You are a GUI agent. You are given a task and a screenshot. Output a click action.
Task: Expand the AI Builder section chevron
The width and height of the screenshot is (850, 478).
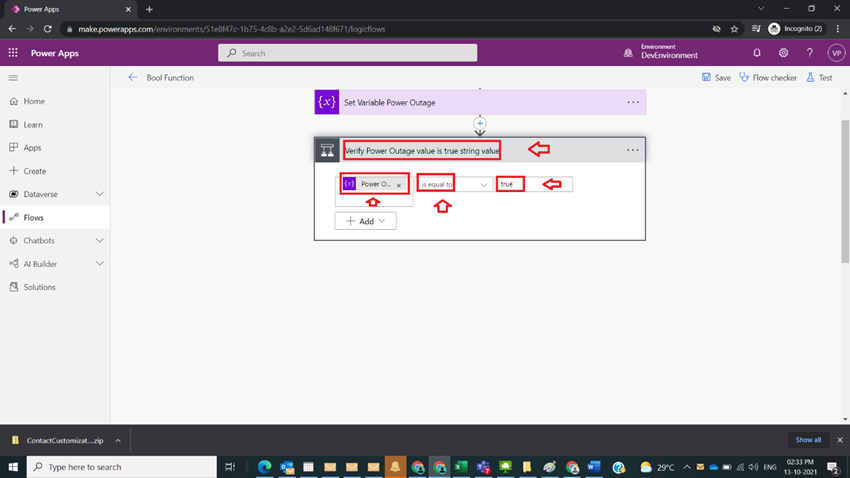[x=100, y=264]
